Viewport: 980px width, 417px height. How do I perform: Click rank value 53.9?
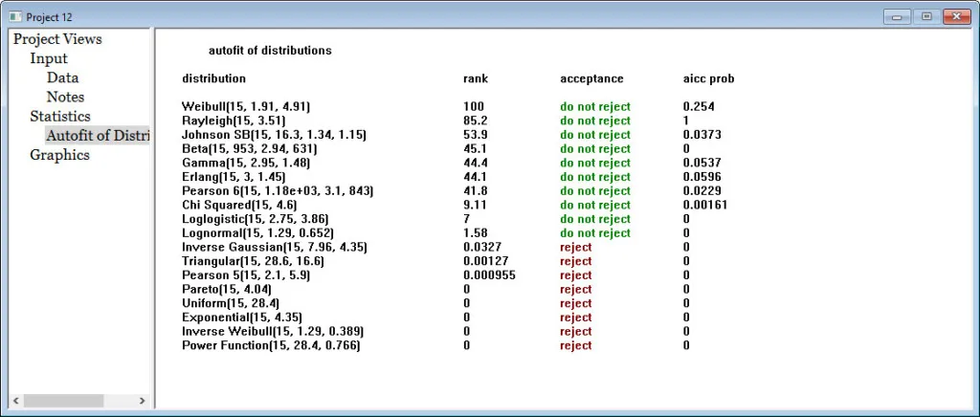tap(475, 135)
